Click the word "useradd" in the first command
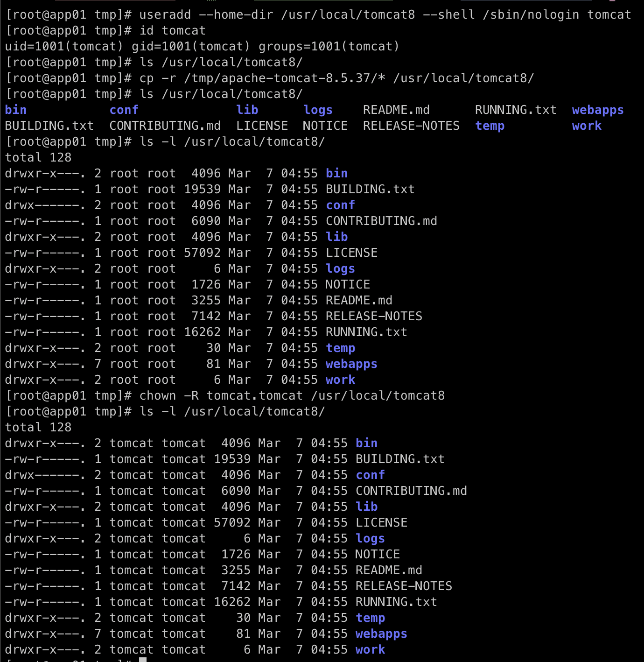This screenshot has height=662, width=644. pyautogui.click(x=165, y=15)
